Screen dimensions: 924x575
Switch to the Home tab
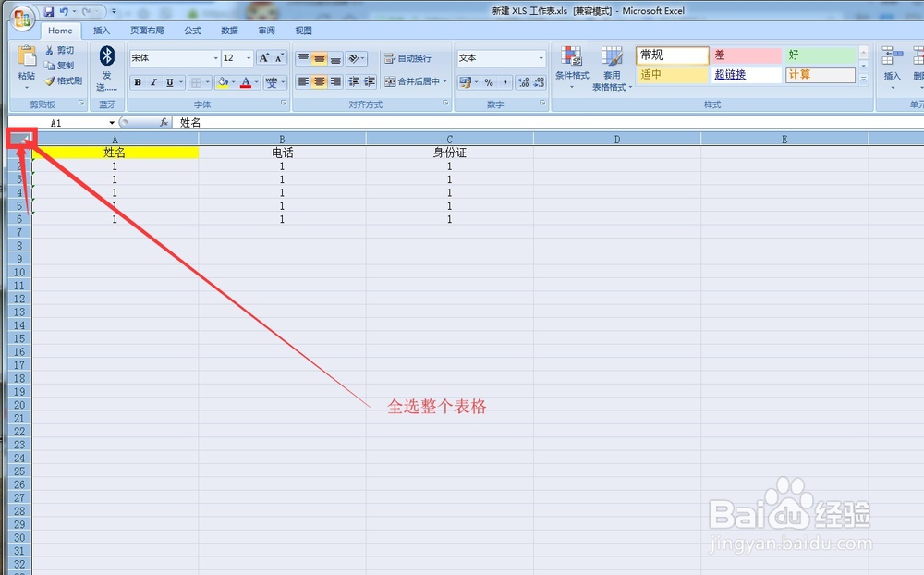61,31
